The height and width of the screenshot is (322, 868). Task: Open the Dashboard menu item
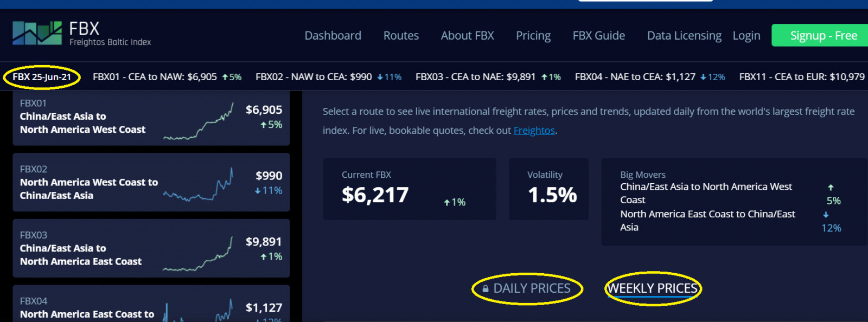[333, 36]
